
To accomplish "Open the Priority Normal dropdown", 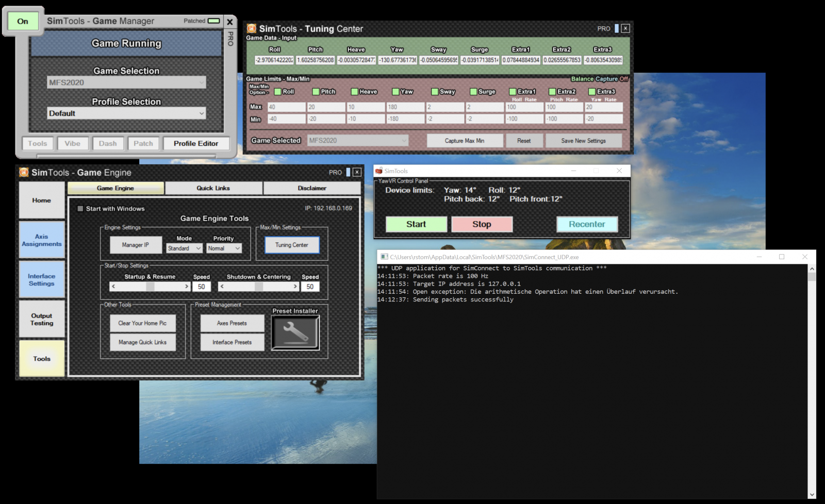I will tap(224, 248).
